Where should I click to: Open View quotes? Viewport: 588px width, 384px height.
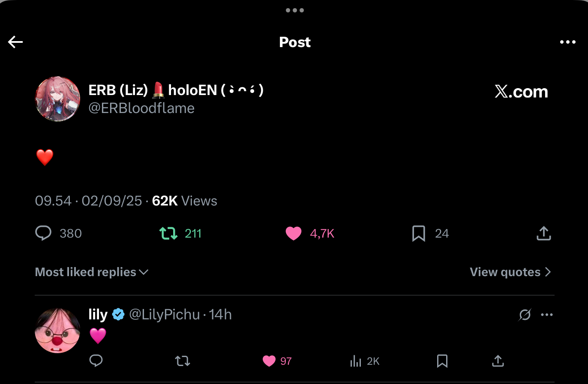click(x=510, y=272)
